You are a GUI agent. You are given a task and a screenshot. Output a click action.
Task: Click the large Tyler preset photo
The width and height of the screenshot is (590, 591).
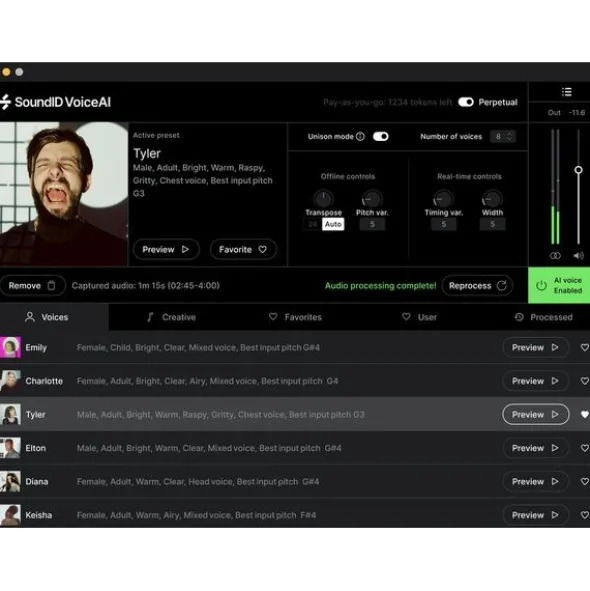tap(64, 194)
